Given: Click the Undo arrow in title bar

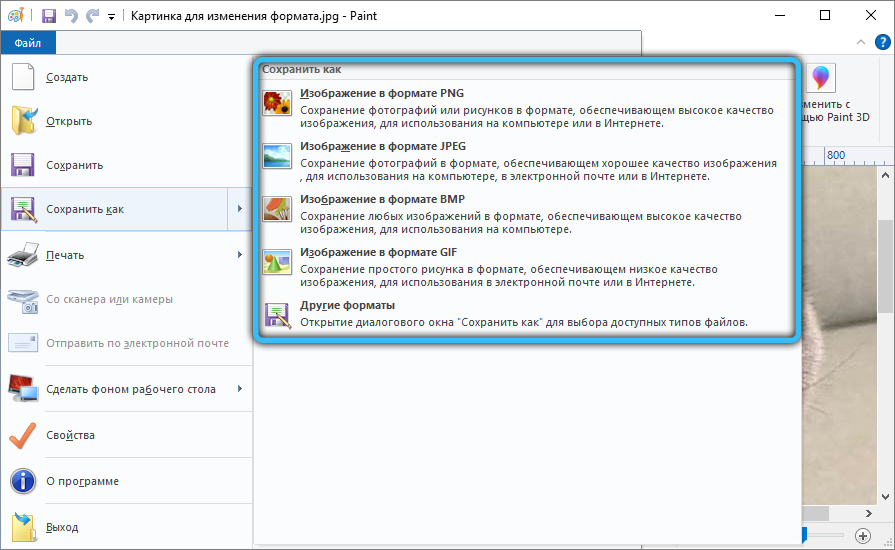Looking at the screenshot, I should click(x=70, y=16).
